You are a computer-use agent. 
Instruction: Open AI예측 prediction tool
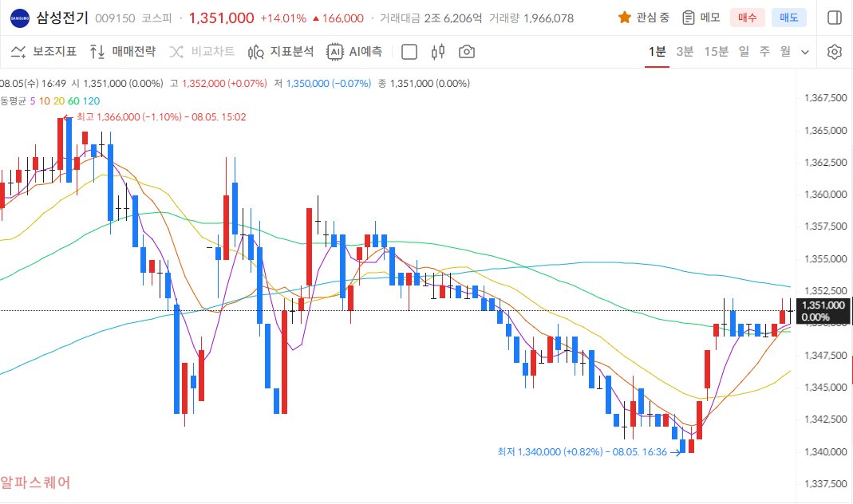pos(354,52)
